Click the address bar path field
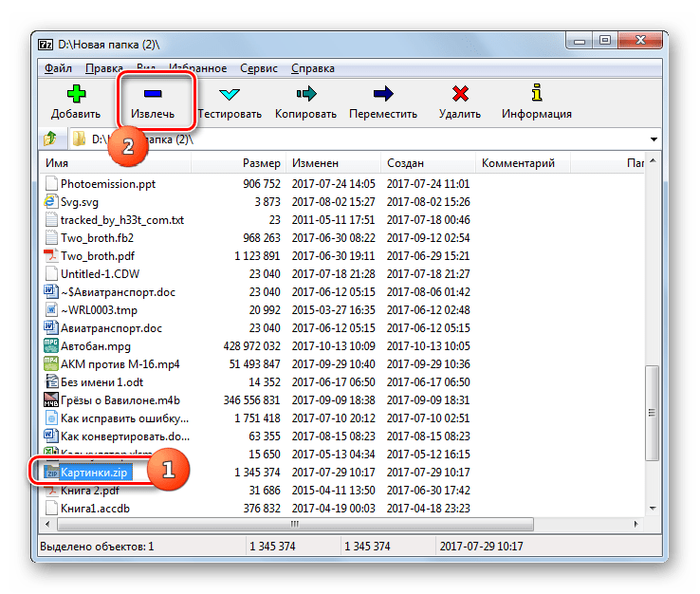This screenshot has width=700, height=594. [360, 139]
